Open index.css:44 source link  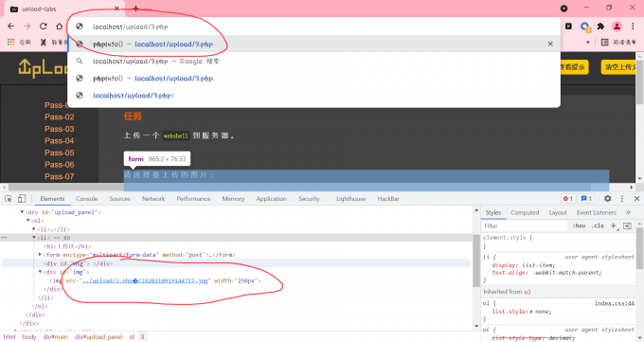tap(615, 303)
